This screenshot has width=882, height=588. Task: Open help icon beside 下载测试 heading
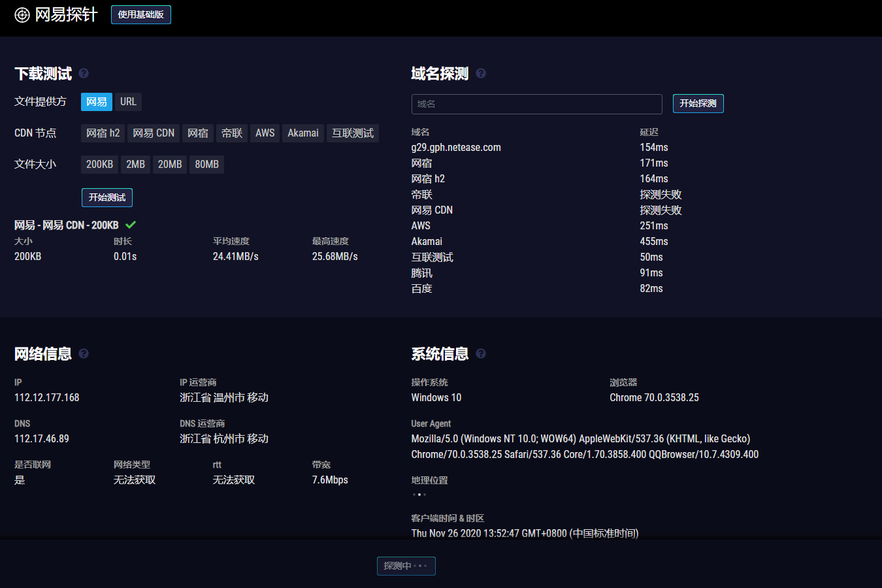point(84,73)
